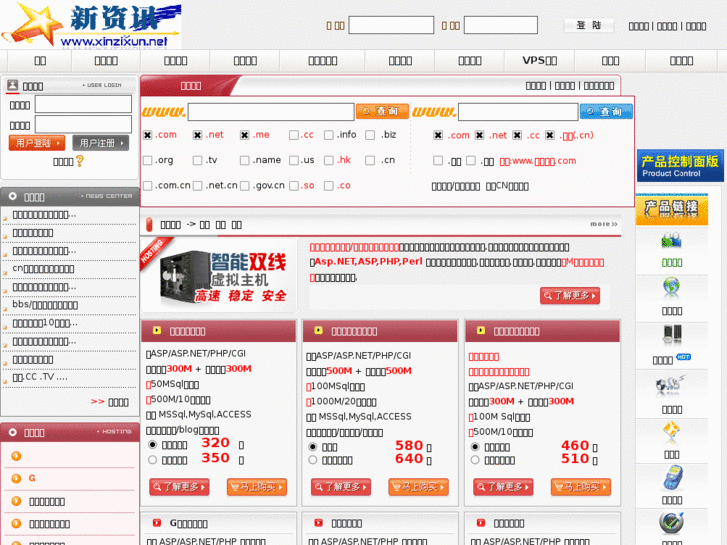Check the .so domain checkbox
The image size is (727, 545).
coord(293,186)
